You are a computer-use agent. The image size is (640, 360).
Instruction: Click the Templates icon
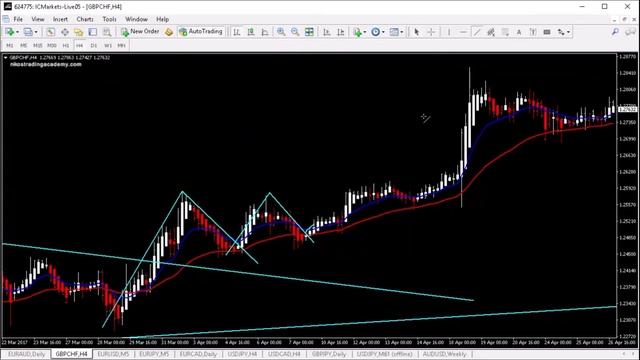[394, 32]
